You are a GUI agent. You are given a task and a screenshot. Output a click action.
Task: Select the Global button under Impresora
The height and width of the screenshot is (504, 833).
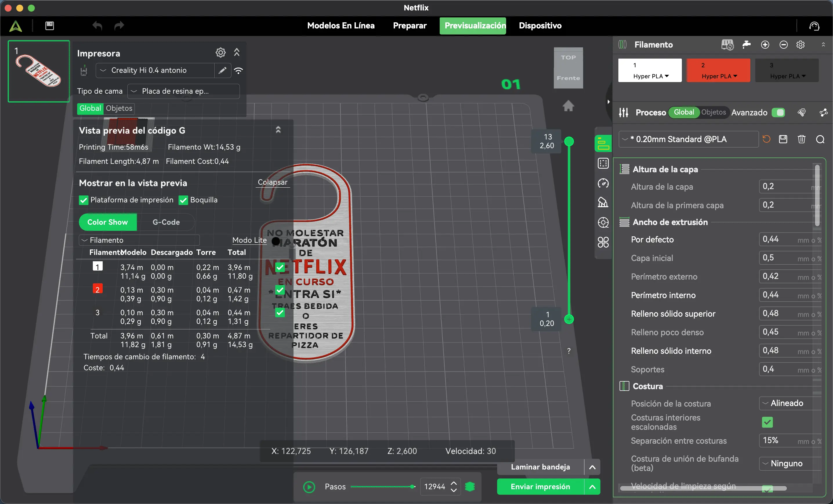coord(90,108)
